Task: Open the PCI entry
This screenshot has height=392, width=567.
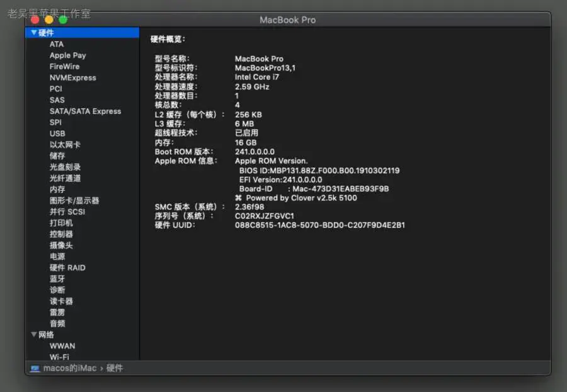Action: [55, 89]
